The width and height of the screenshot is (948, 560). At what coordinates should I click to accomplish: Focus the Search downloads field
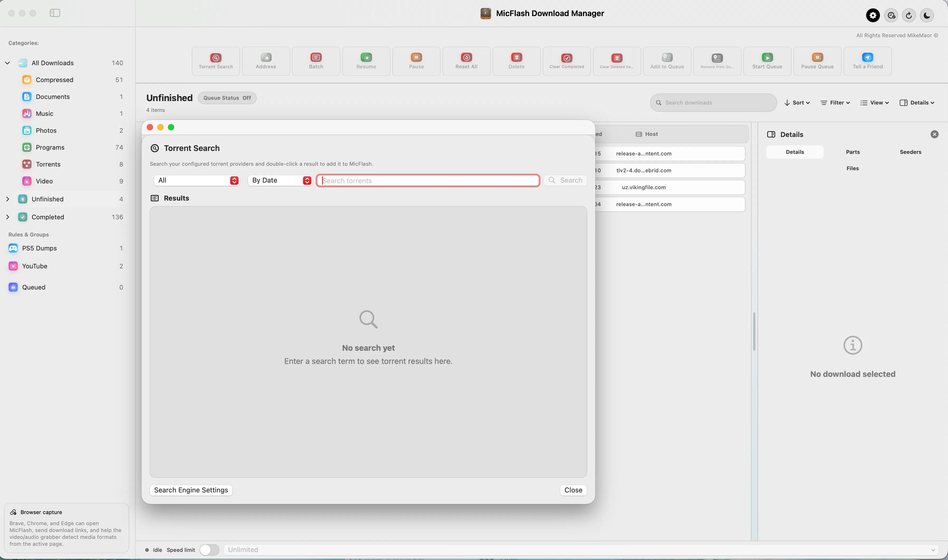pyautogui.click(x=713, y=103)
